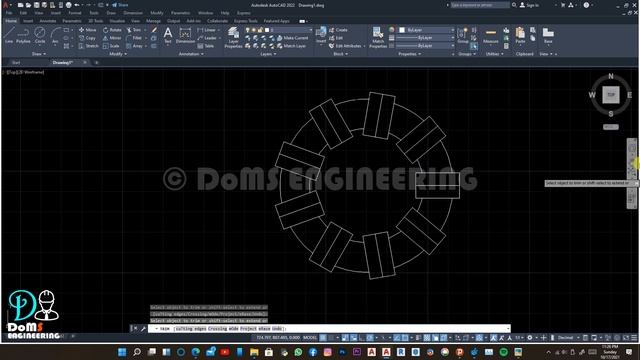The width and height of the screenshot is (640, 360).
Task: Click the Group tool
Action: click(x=462, y=36)
